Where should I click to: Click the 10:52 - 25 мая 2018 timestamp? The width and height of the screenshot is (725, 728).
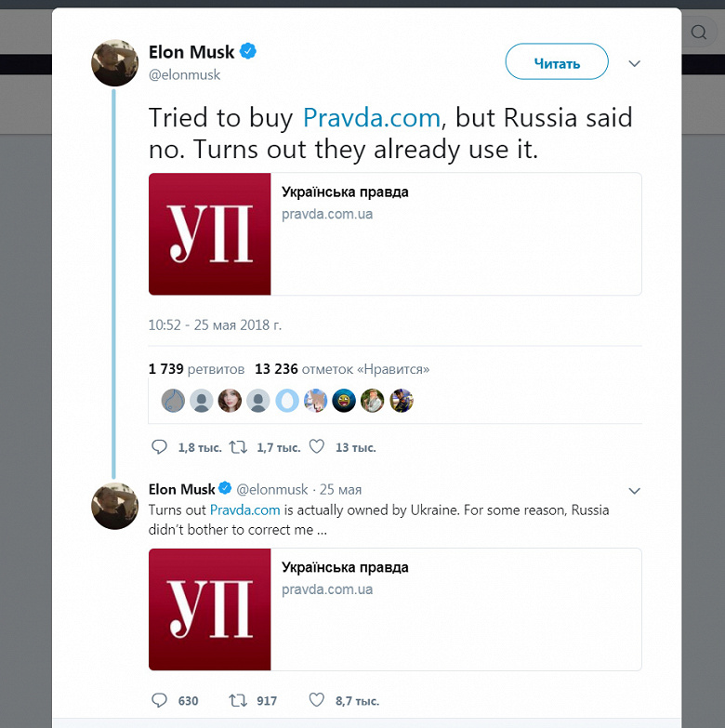pos(215,325)
